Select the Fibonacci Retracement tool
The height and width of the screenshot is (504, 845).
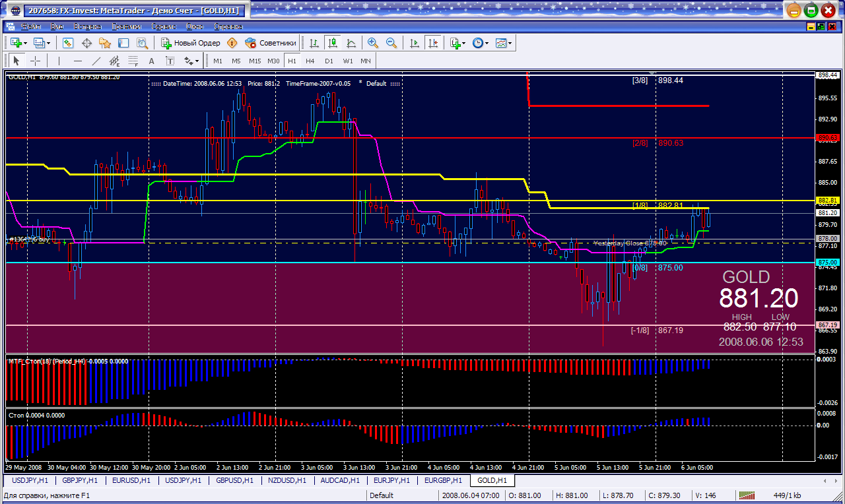pos(133,61)
